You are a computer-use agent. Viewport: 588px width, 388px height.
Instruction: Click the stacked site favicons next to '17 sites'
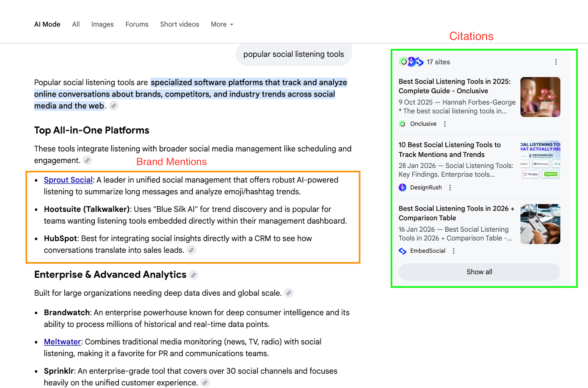[x=410, y=62]
